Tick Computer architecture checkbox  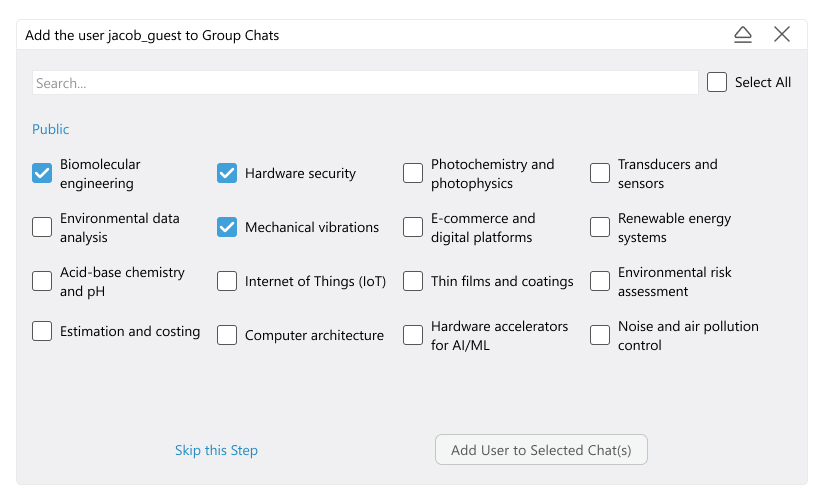227,336
